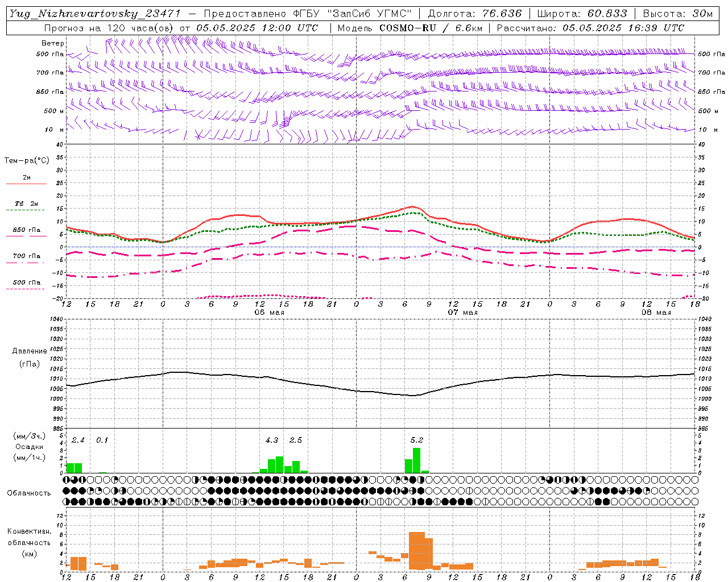
Task: Click the computed time 05.05.2025 16:39 UTC
Action: coord(623,28)
